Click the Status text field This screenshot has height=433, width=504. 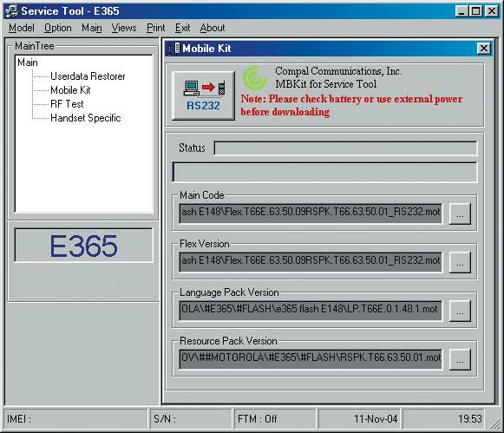pyautogui.click(x=345, y=148)
